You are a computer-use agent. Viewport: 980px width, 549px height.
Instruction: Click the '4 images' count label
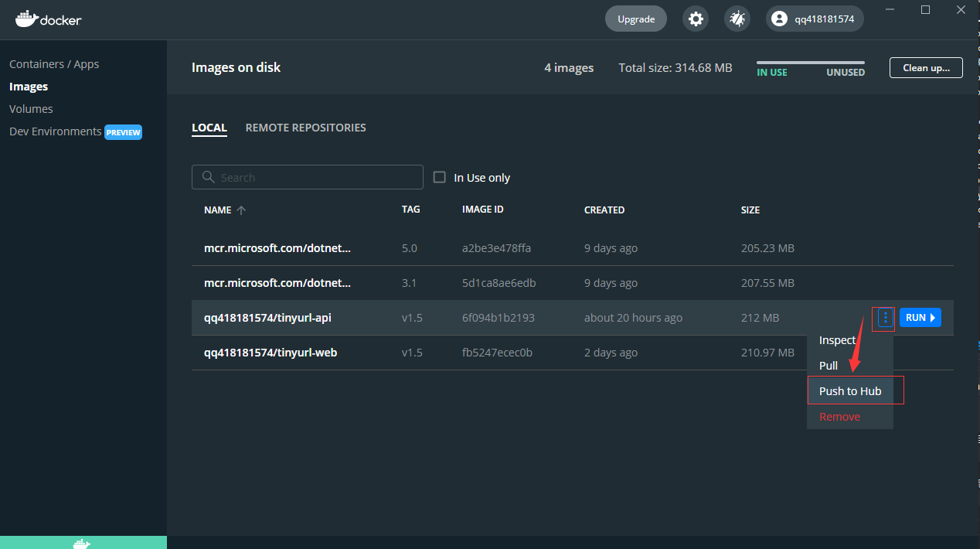(x=569, y=68)
